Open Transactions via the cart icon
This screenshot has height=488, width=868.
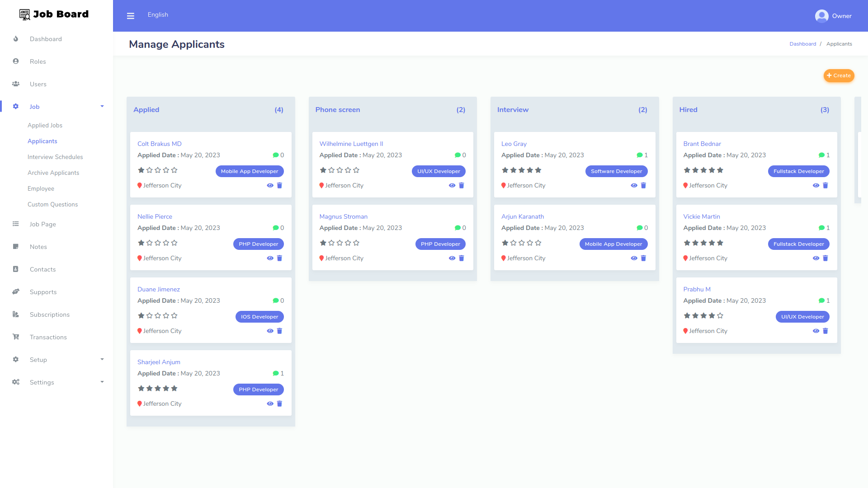coord(16,337)
